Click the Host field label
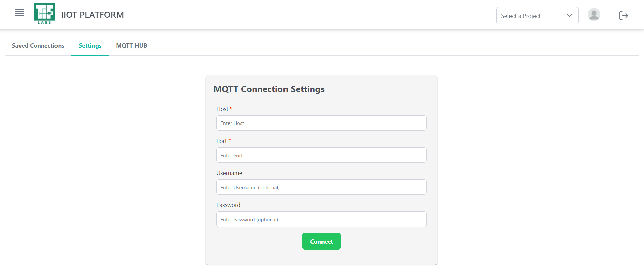This screenshot has width=644, height=276. 222,109
